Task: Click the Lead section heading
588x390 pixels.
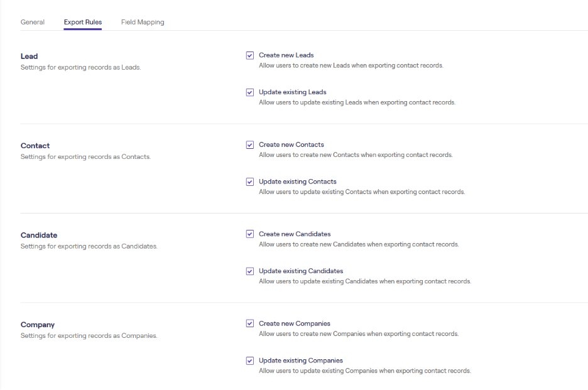Action: 30,57
